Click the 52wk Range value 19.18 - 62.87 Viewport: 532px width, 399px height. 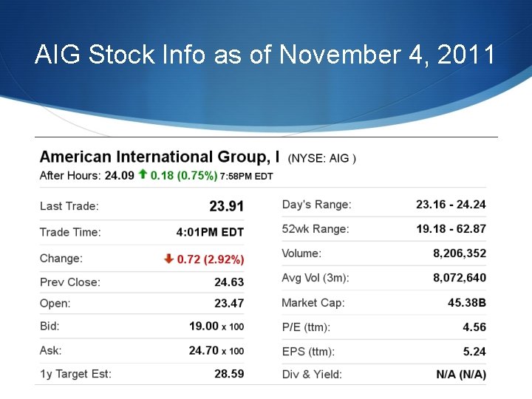tap(451, 228)
